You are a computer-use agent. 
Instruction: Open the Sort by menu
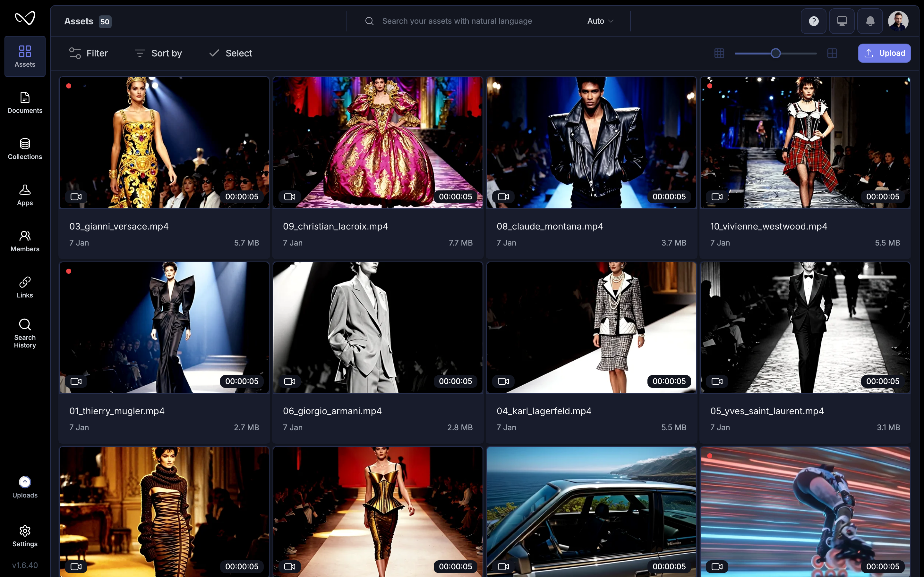pos(158,53)
